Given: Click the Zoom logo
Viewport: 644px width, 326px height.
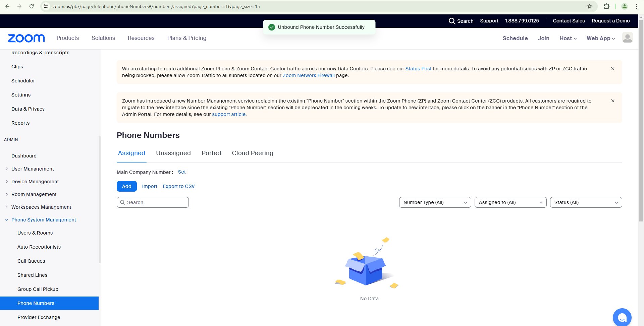Looking at the screenshot, I should 26,38.
